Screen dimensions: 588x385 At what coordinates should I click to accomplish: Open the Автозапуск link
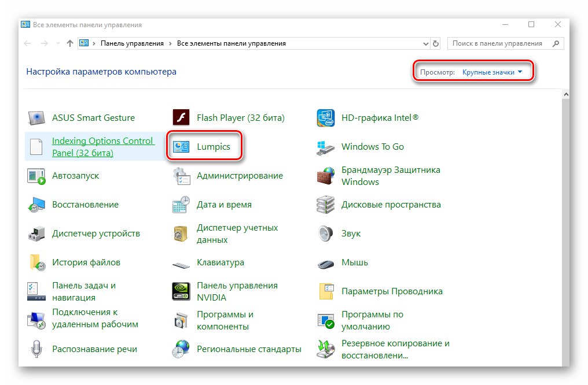75,176
